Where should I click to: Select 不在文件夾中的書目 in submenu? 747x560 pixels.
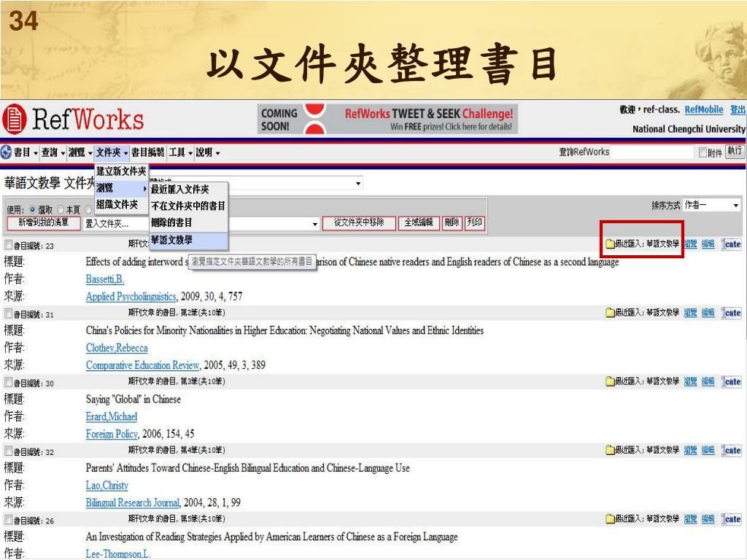[189, 206]
